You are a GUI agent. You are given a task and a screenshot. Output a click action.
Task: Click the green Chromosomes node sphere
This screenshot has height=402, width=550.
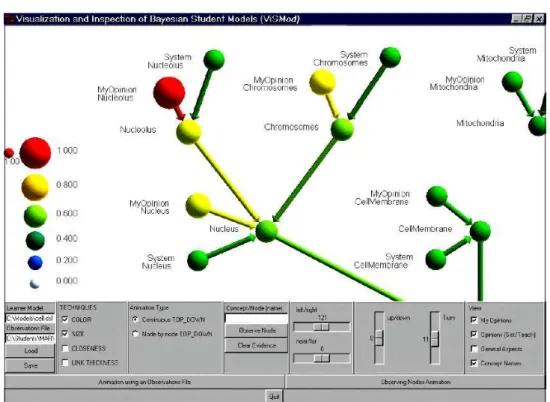pyautogui.click(x=342, y=129)
